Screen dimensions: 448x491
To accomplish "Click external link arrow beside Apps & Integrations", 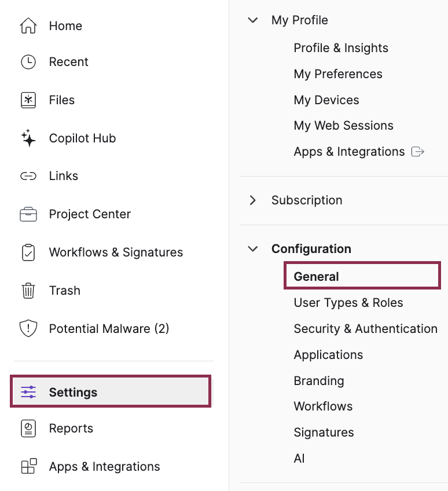I will pos(418,151).
